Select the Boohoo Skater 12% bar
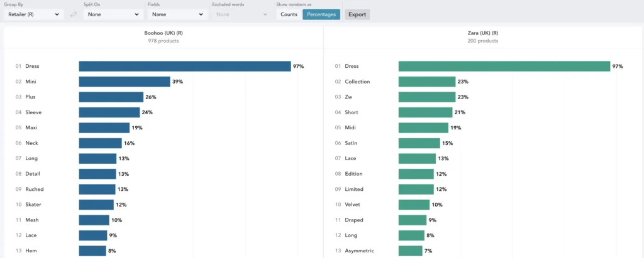Image resolution: width=644 pixels, height=258 pixels. coord(96,205)
